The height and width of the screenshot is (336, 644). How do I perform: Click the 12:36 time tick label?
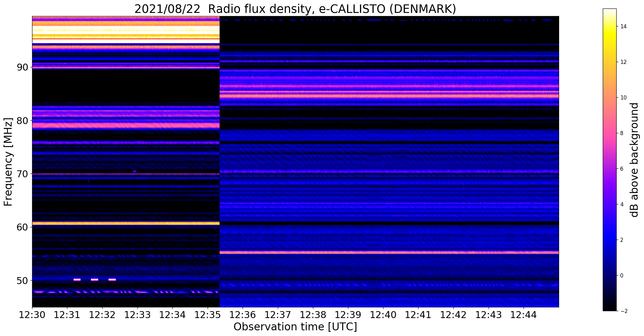243,315
